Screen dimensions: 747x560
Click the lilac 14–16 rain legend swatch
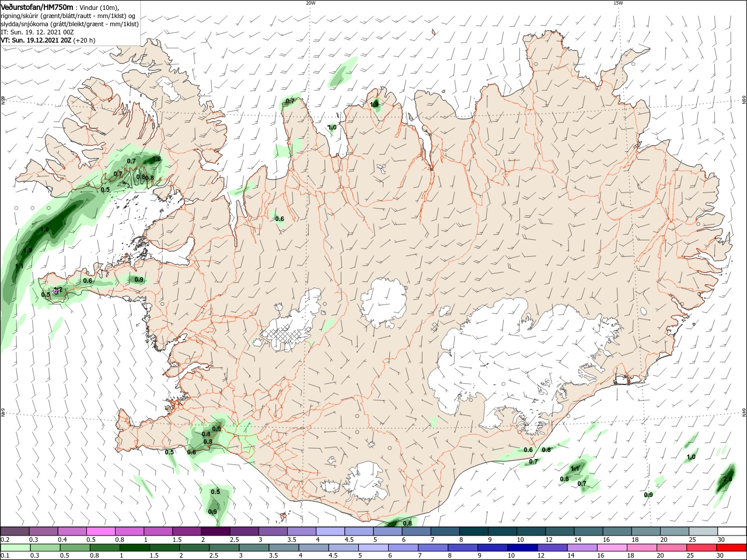click(x=582, y=548)
